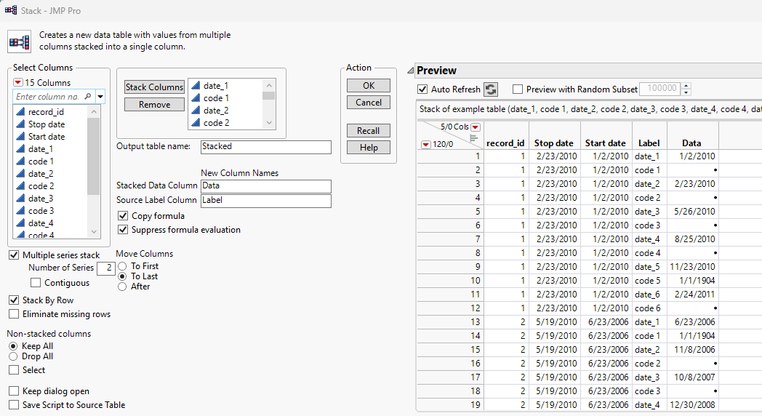Click the Stack dialog description icon
Viewport: 762px width, 416px height.
pyautogui.click(x=19, y=42)
